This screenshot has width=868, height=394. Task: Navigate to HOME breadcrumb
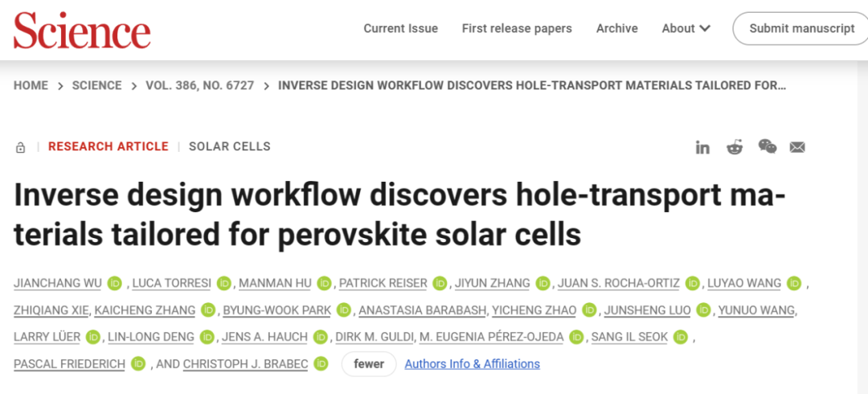click(31, 85)
